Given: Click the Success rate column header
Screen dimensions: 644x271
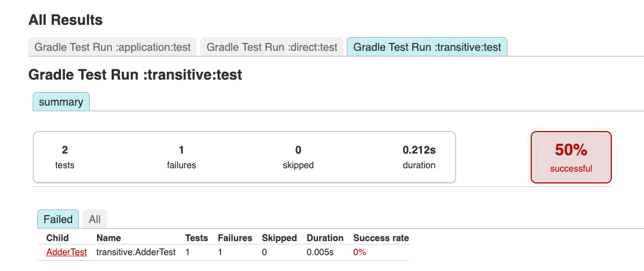Looking at the screenshot, I should [x=381, y=238].
